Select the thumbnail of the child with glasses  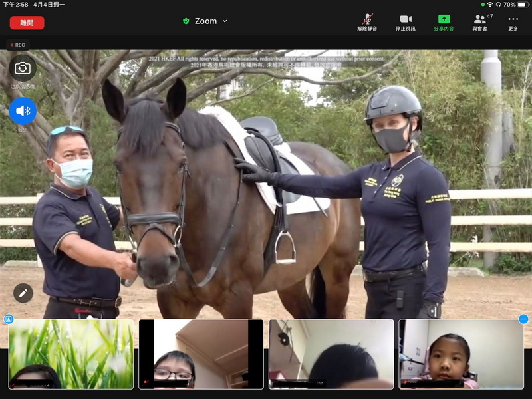pyautogui.click(x=201, y=354)
